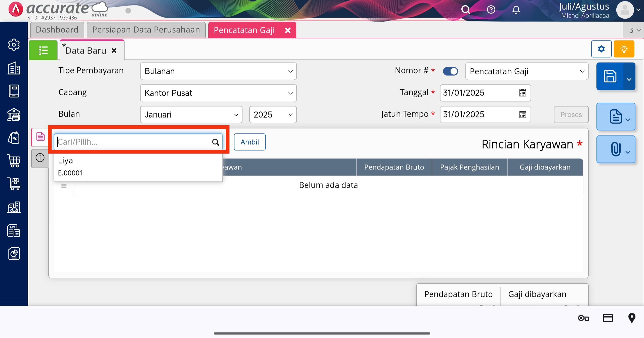The height and width of the screenshot is (338, 644).
Task: Expand the Tipe Pembayaran dropdown
Action: coord(218,71)
